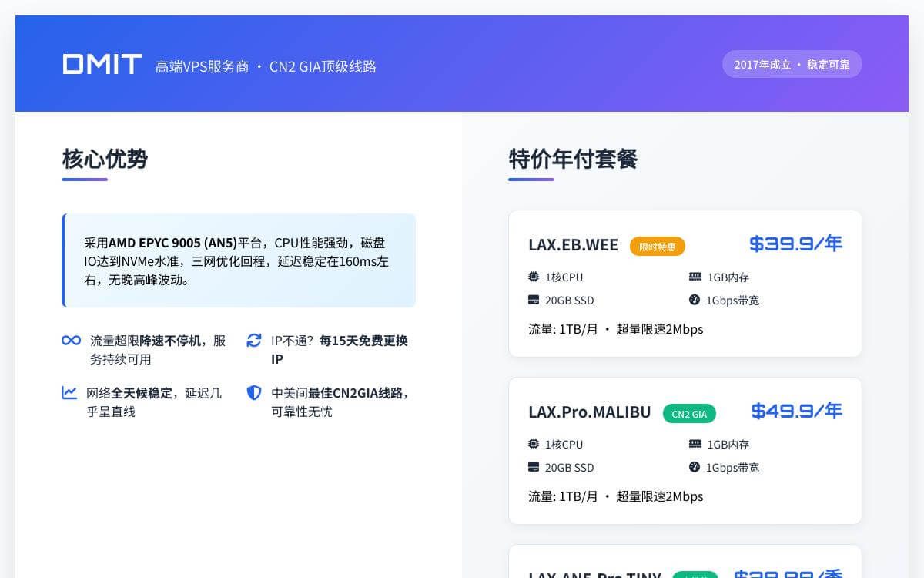Click the SSD disk icon in the LAX.EB.WEE card
The image size is (924, 578).
point(533,301)
